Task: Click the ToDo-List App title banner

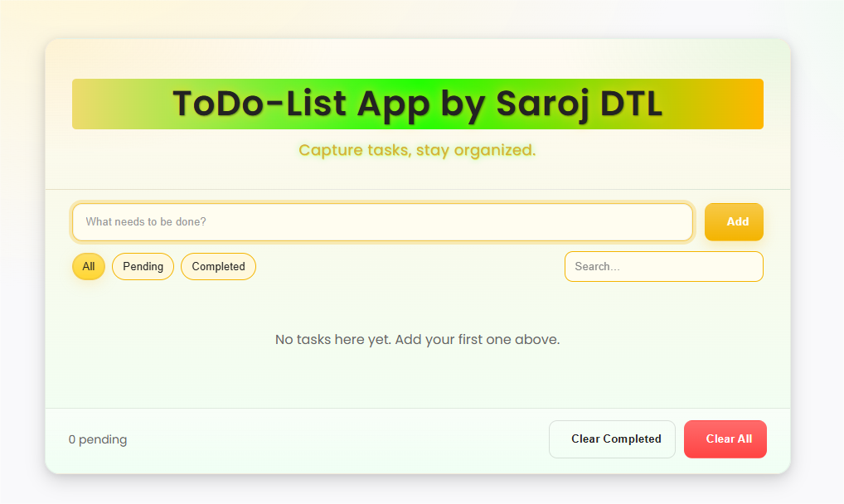Action: [x=417, y=104]
